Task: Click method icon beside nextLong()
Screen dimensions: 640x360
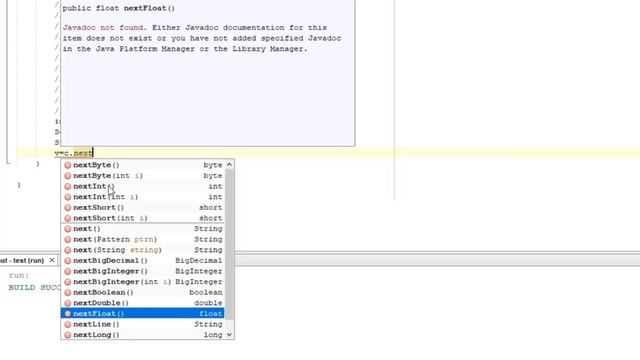Action: (x=68, y=335)
